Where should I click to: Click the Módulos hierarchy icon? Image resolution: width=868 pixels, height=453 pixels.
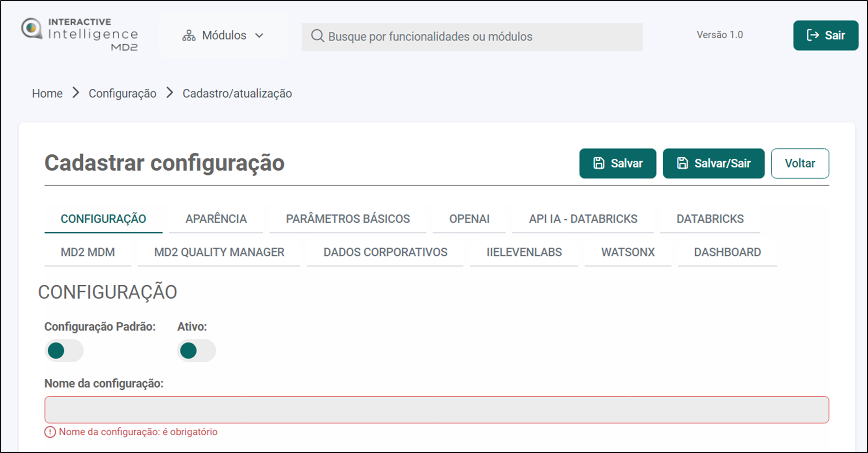point(189,36)
